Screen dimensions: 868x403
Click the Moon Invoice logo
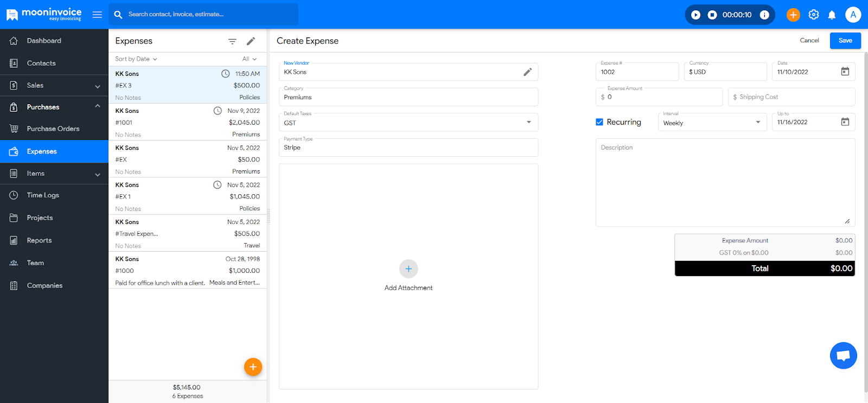pos(44,14)
